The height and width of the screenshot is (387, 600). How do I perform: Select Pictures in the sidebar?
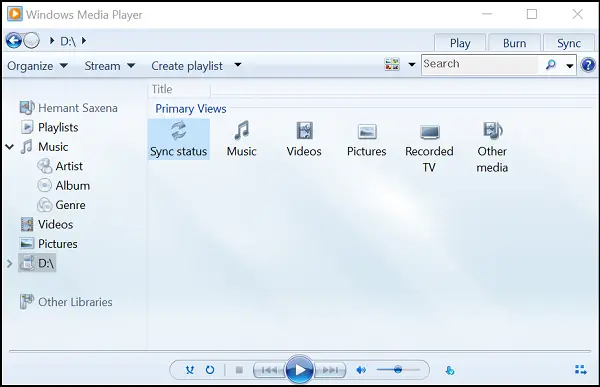(49, 244)
